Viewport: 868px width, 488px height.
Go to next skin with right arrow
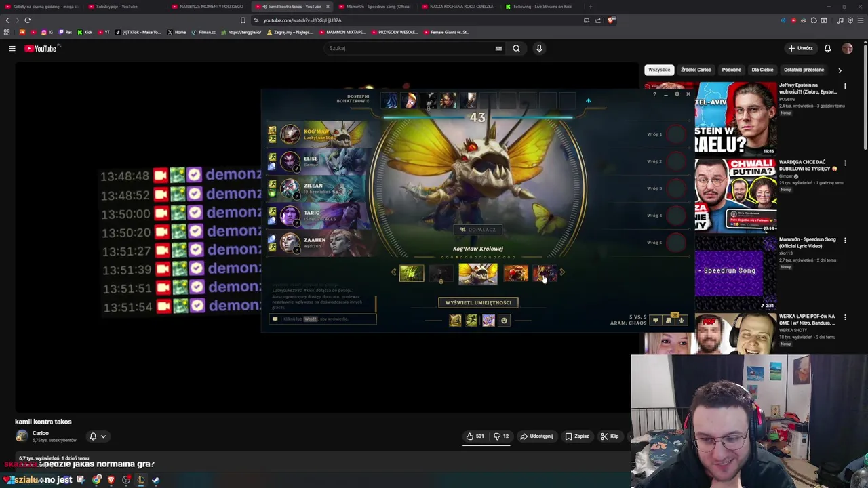[x=562, y=272]
